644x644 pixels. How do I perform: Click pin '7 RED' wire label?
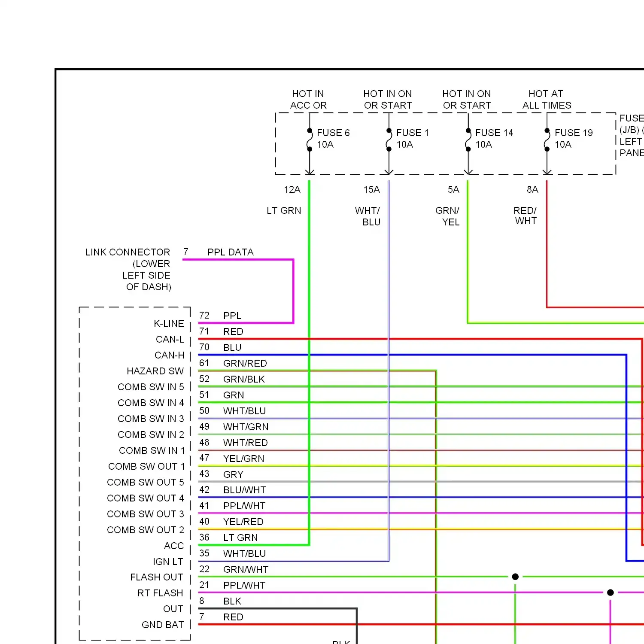(x=221, y=617)
